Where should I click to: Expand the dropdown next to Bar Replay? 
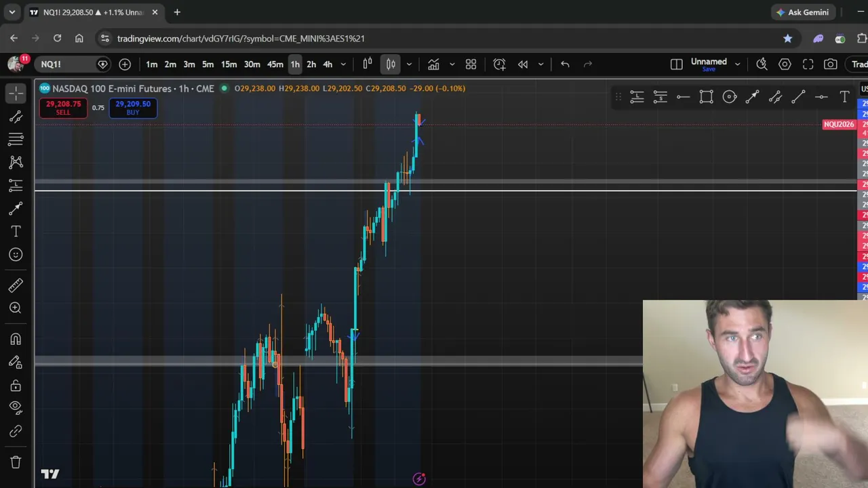pos(540,64)
